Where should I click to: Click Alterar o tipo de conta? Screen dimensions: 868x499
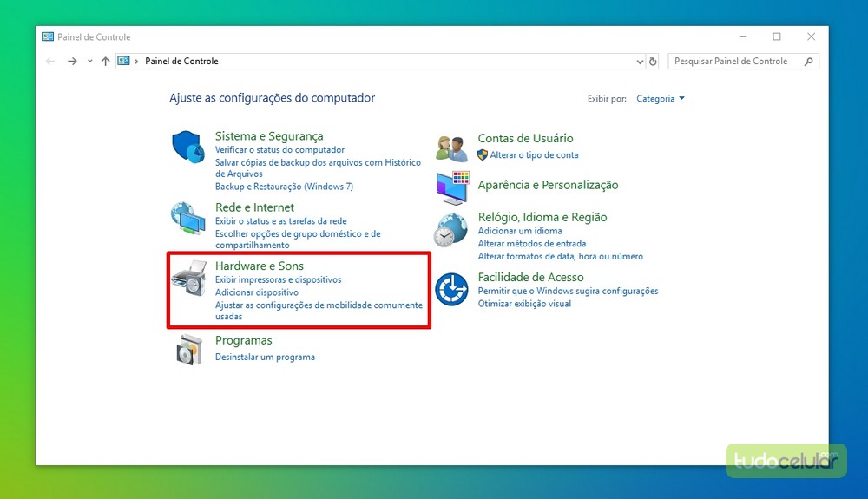pos(534,155)
